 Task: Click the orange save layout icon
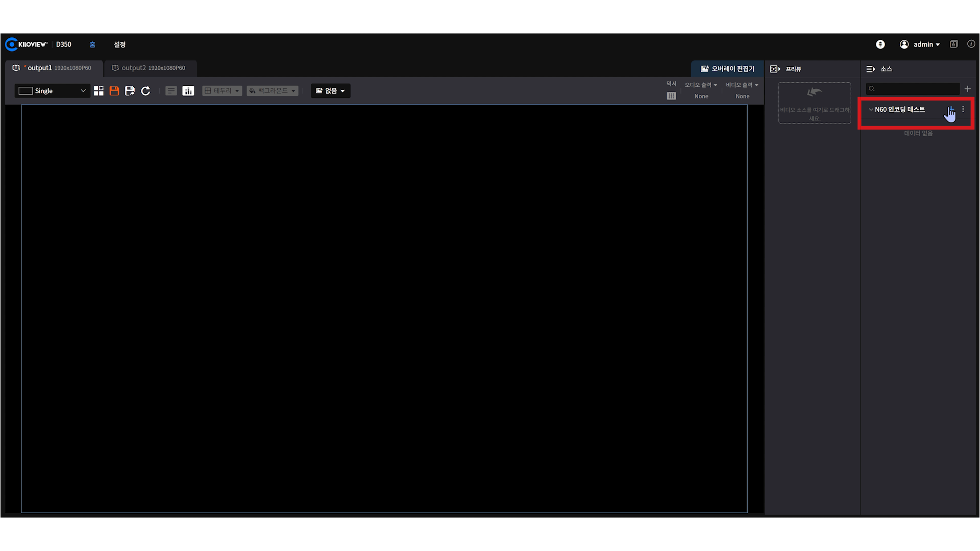pos(114,91)
